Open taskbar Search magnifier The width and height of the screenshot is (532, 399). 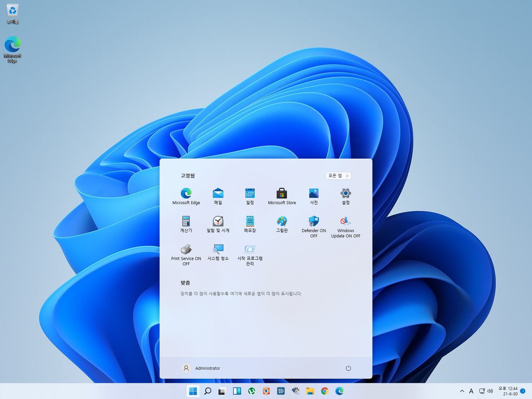(x=208, y=391)
